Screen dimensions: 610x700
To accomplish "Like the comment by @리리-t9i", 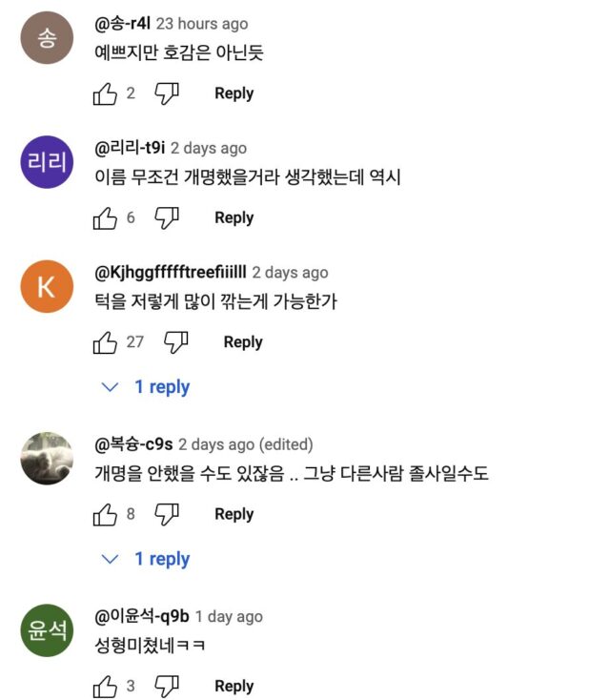I will tap(105, 218).
